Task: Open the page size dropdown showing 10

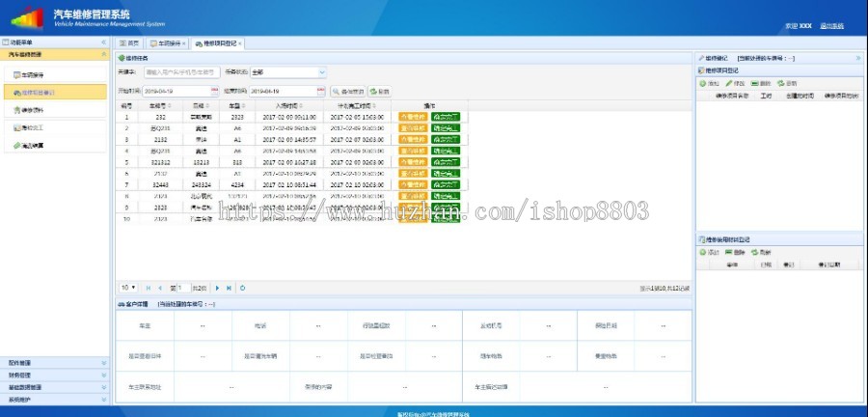Action: tap(132, 288)
